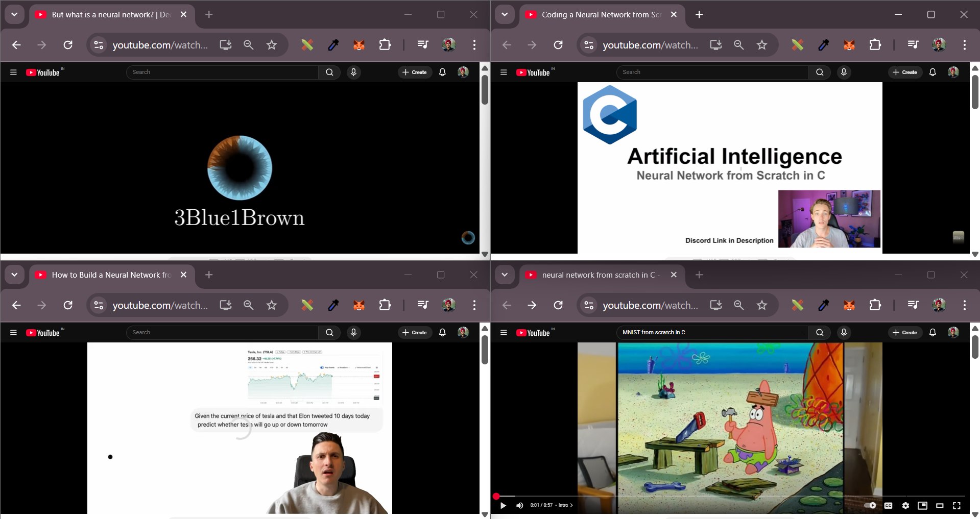Open tab search dropdown in the 3Blue1Brown window

pyautogui.click(x=14, y=14)
